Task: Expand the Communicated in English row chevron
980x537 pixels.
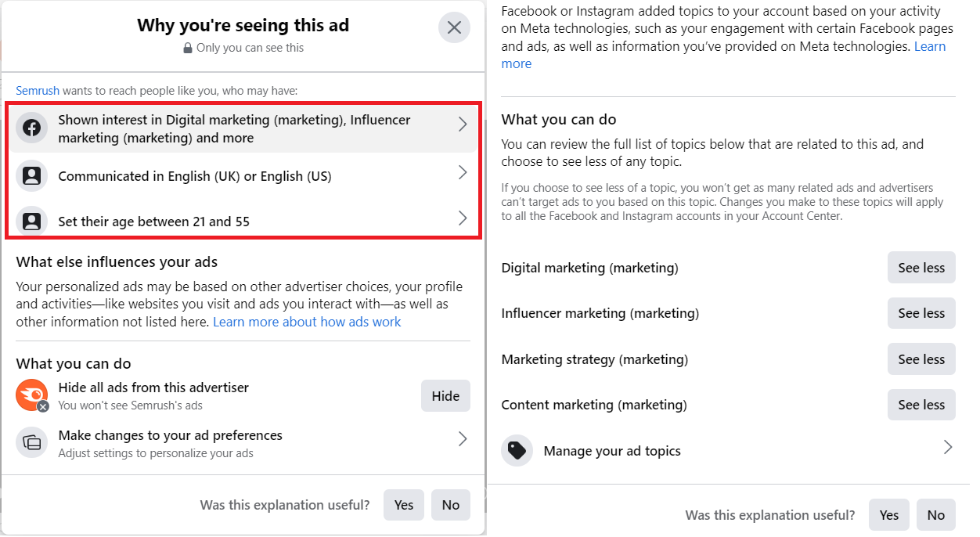Action: [463, 172]
